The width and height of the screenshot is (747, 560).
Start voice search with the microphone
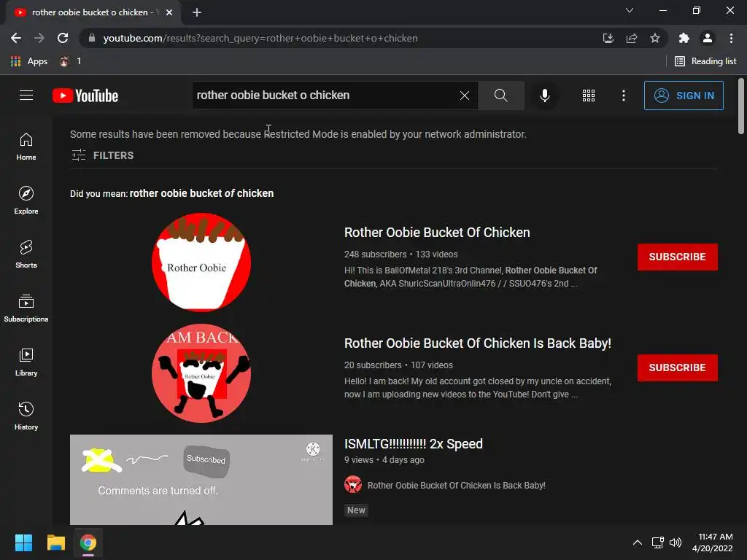coord(544,96)
